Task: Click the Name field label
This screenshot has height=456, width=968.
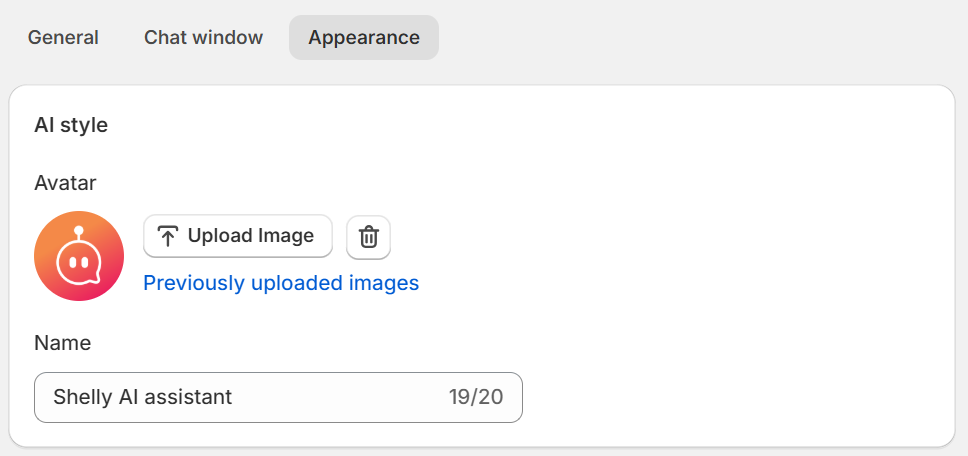Action: [x=62, y=343]
